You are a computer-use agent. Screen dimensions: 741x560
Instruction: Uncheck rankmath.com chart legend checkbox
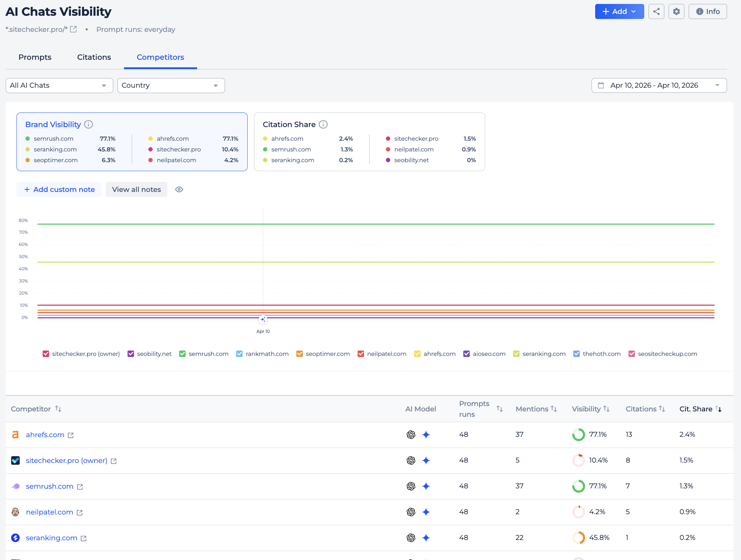tap(239, 354)
